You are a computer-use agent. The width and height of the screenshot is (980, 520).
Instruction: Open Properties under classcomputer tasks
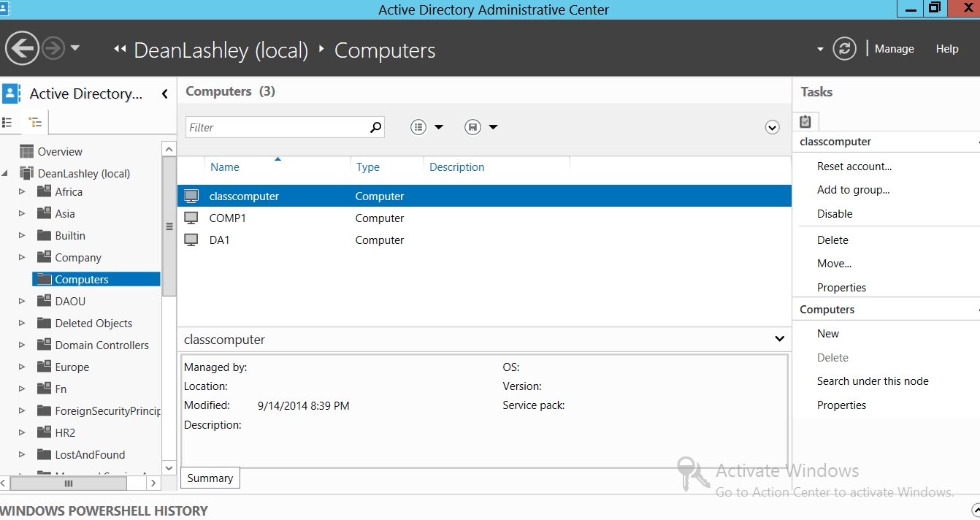(x=841, y=287)
